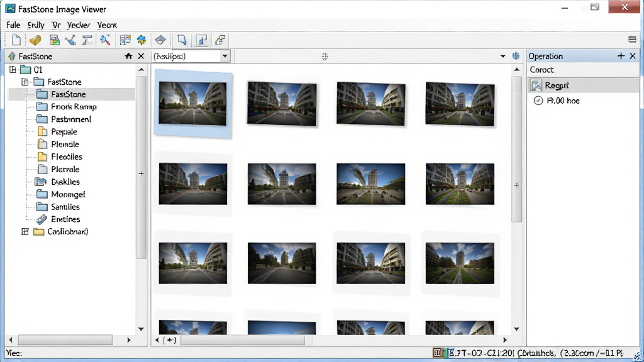Click the R:00 hoe entry
Viewport: 644px width, 362px height.
tap(563, 101)
